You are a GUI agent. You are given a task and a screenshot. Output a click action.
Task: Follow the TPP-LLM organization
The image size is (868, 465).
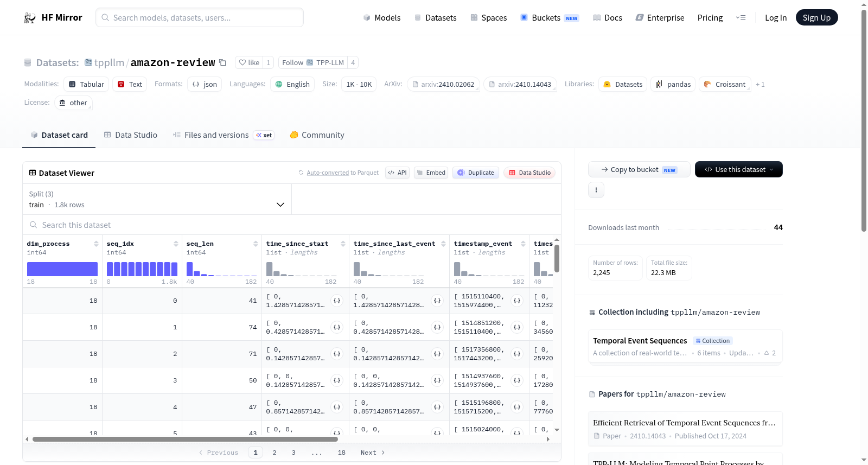click(313, 62)
